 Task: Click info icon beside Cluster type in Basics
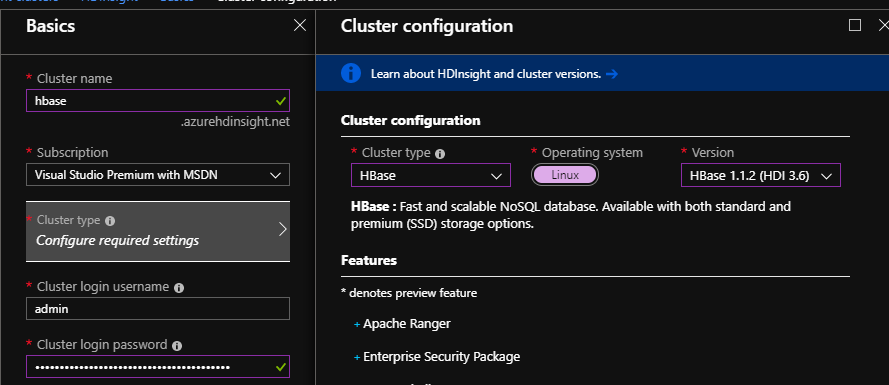click(x=110, y=221)
